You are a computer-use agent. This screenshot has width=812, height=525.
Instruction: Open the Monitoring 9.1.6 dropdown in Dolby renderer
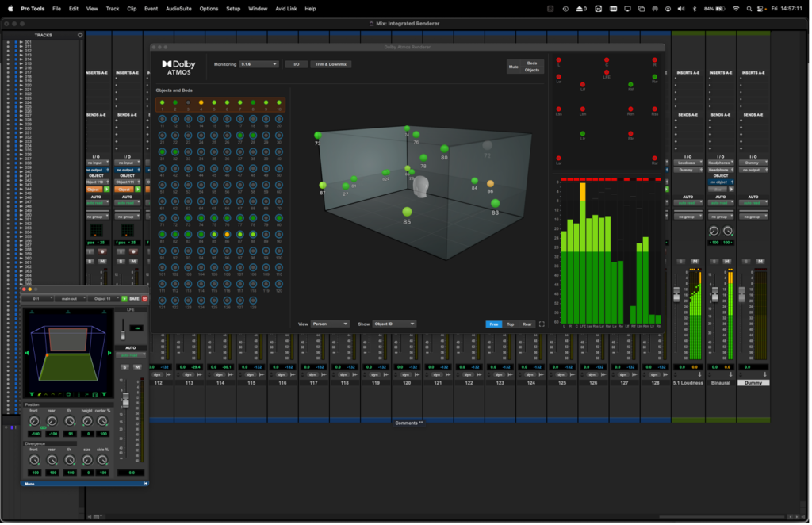pos(259,64)
